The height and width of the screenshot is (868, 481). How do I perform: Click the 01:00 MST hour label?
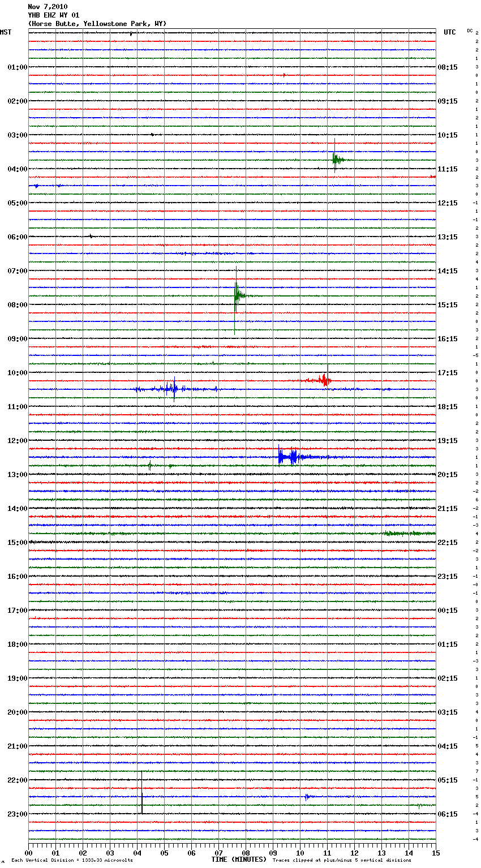18,67
